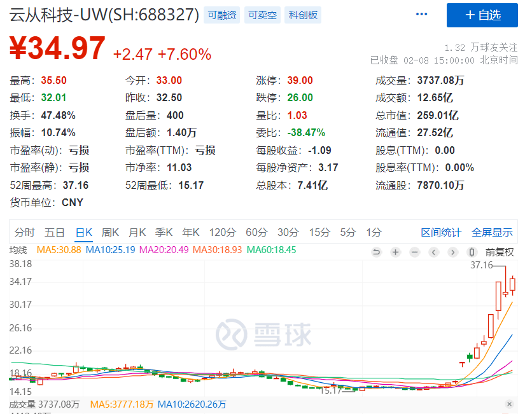Image resolution: width=532 pixels, height=414 pixels.
Task: Click the 1.32 万球友关注 follower count
Action: 480,48
